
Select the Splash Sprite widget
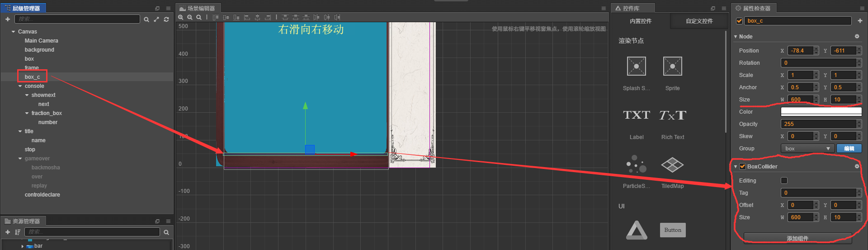[637, 67]
